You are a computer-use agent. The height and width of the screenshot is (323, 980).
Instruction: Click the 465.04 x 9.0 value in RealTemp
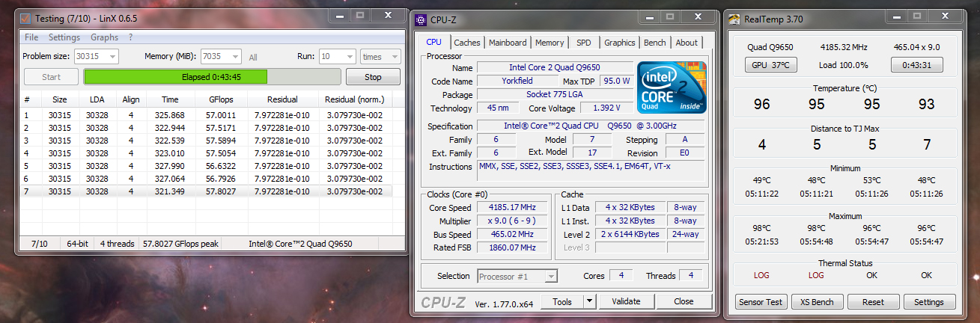coord(917,48)
